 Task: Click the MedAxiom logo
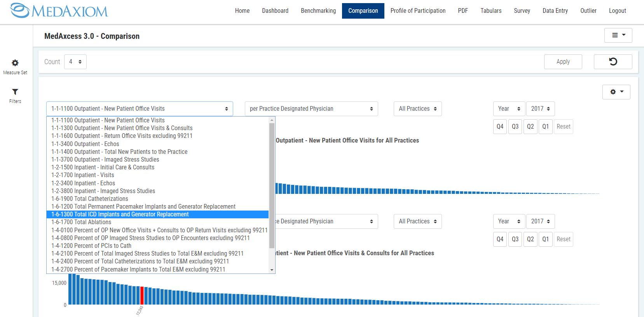pos(59,11)
